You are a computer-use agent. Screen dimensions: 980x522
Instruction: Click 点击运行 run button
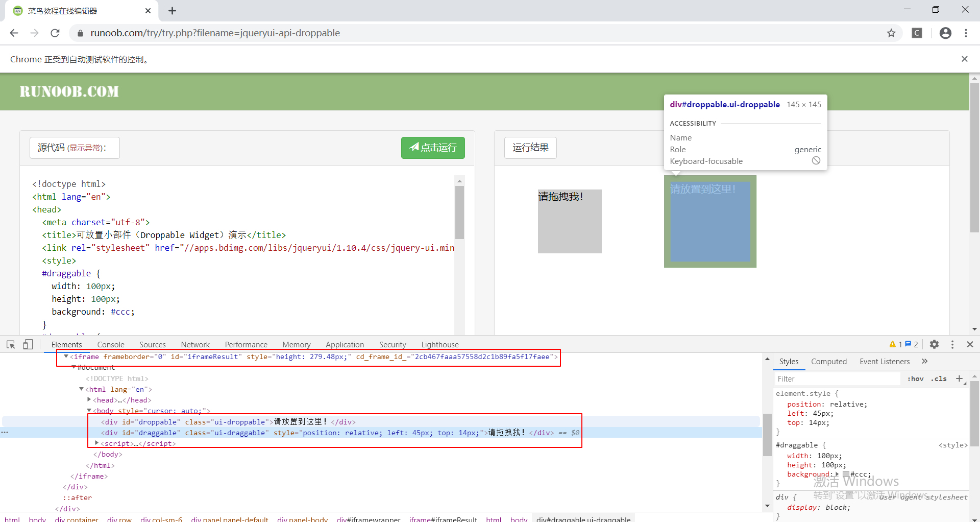click(433, 148)
